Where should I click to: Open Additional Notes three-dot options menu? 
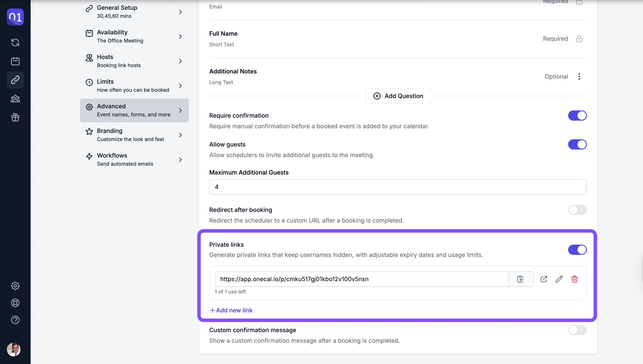[x=579, y=76]
